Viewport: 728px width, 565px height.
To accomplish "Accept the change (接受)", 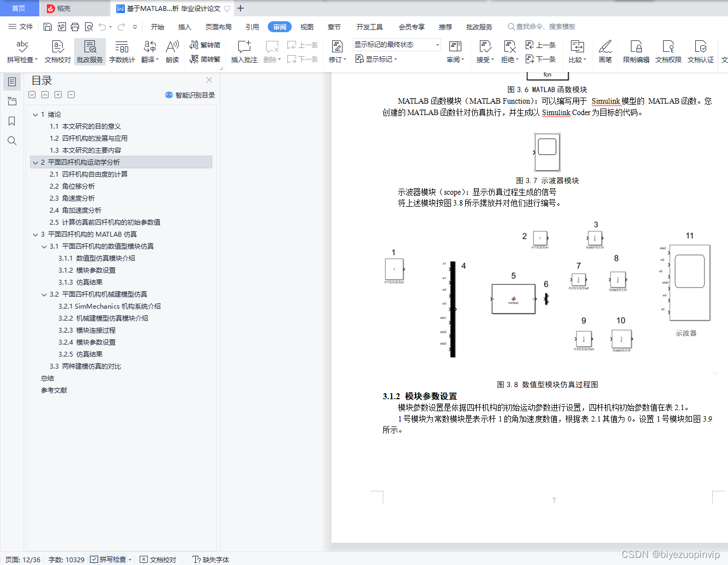I will click(485, 52).
